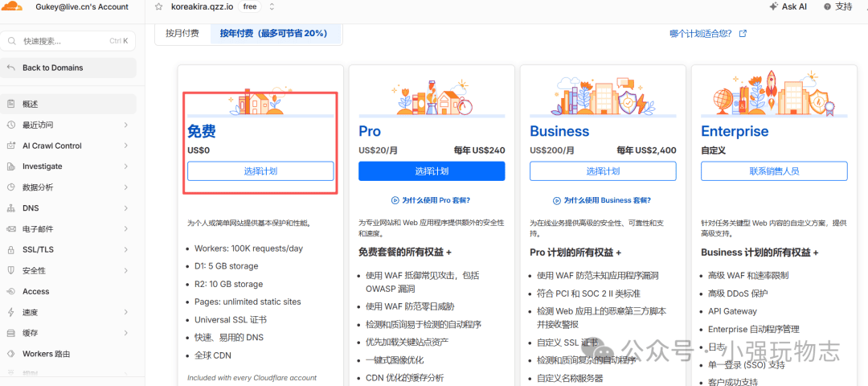Click the Back to Domains arrow icon
Screen dimensions: 868x386
click(x=11, y=68)
